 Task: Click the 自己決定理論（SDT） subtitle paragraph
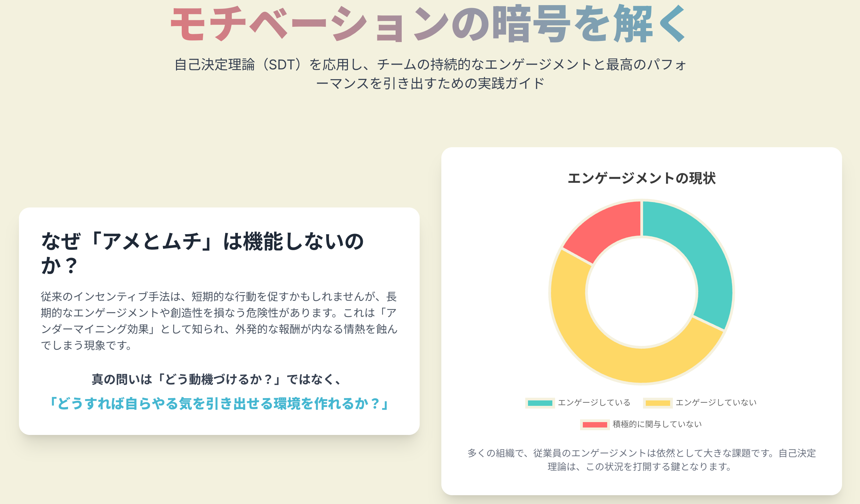point(430,74)
